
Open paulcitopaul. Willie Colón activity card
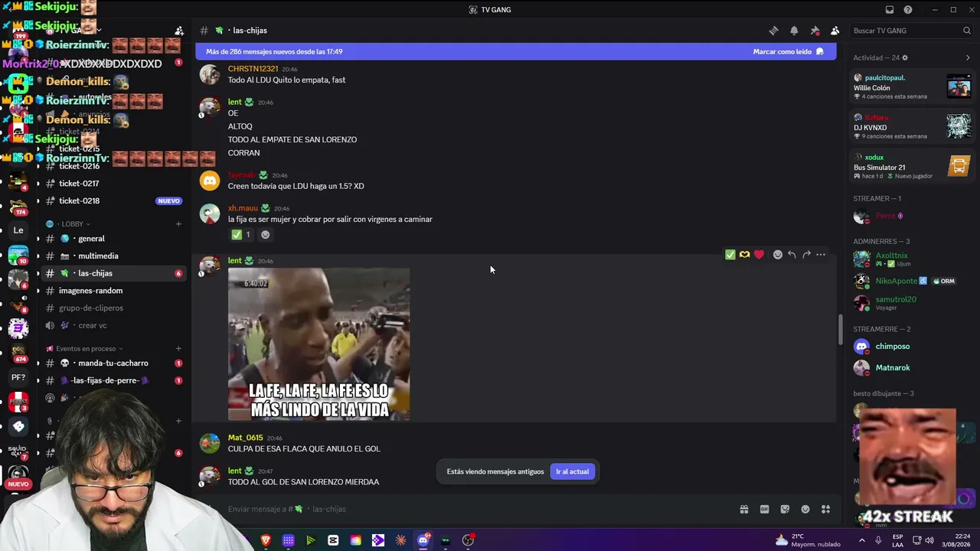click(912, 87)
